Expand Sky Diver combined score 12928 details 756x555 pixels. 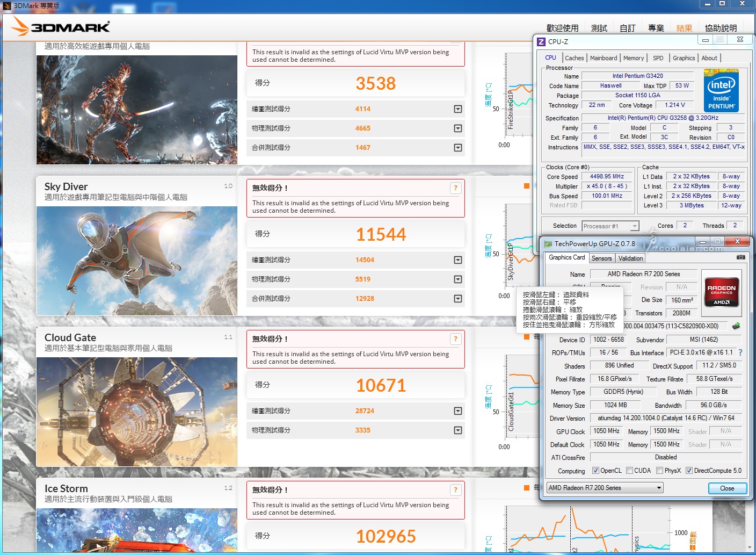point(458,299)
